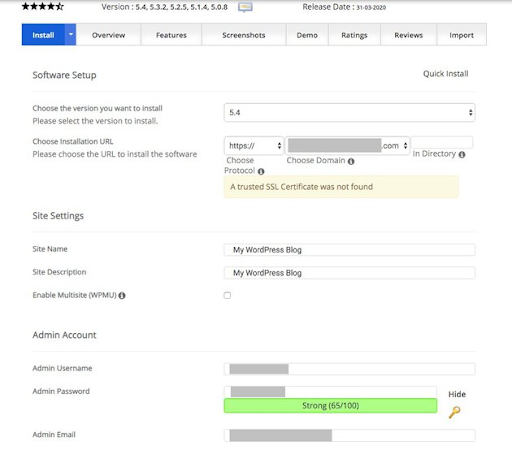The height and width of the screenshot is (454, 512).
Task: Click the info icon beside Choose Protocol
Action: (x=261, y=171)
